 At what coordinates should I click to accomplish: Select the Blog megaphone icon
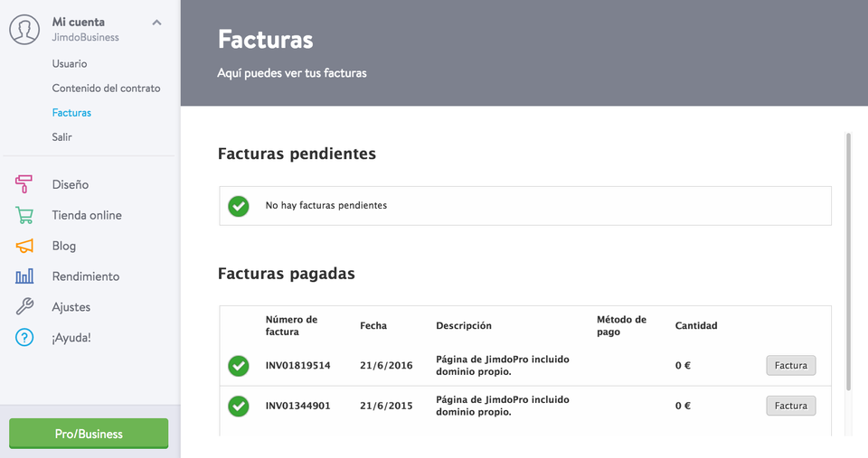24,246
